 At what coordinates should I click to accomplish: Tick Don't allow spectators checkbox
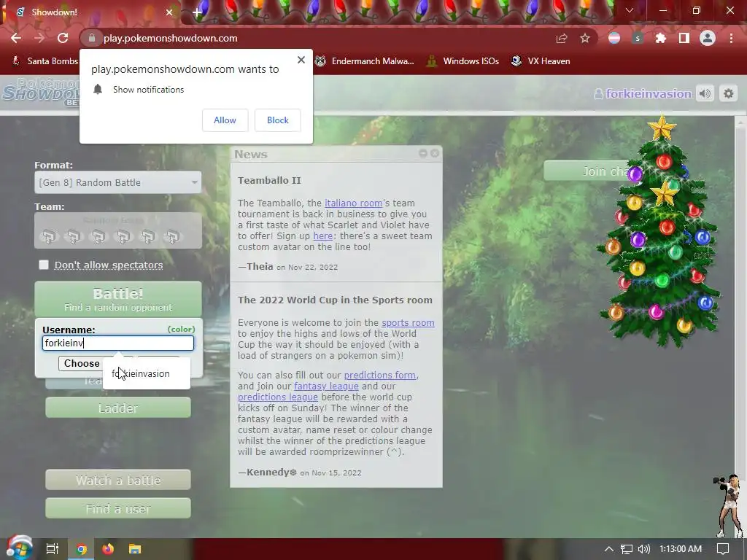(x=43, y=265)
